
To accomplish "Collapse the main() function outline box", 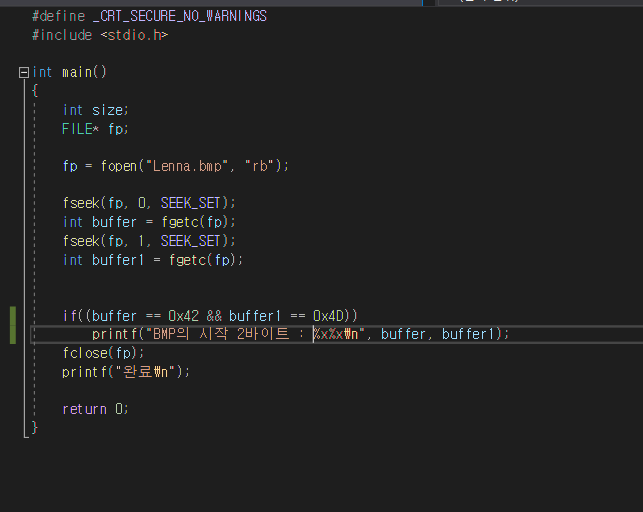I will (24, 73).
